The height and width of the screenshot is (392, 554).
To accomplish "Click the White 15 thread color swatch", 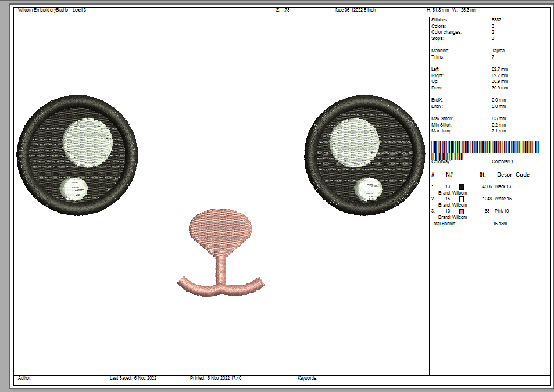I will tap(462, 199).
